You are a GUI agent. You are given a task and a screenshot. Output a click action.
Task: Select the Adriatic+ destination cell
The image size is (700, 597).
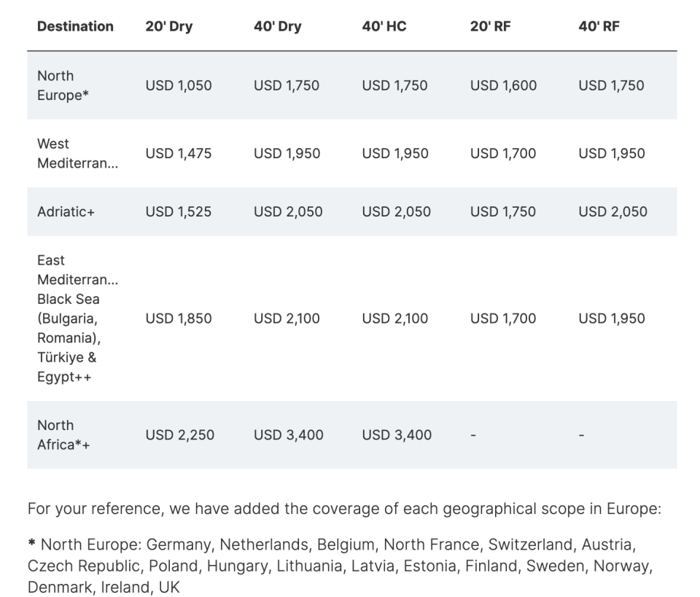[x=66, y=211]
